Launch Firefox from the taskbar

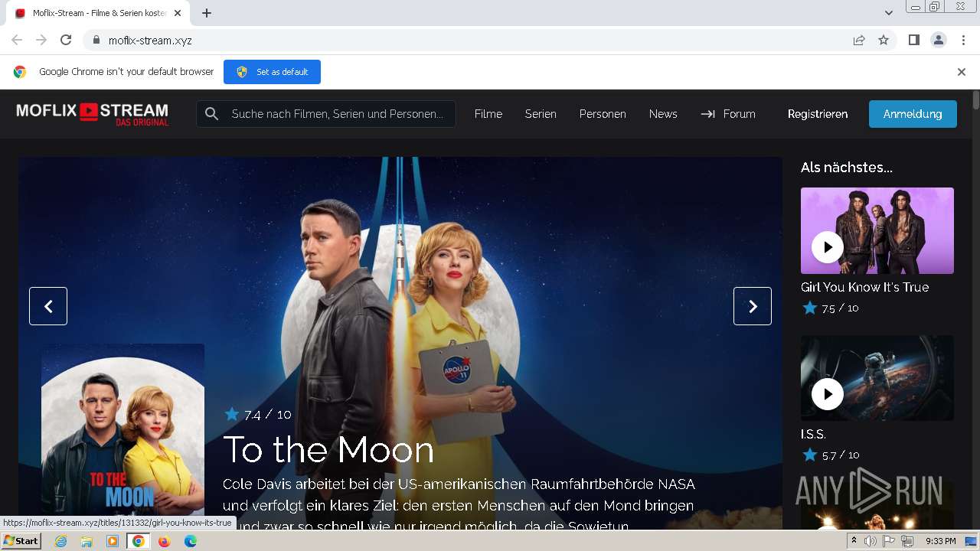(x=164, y=541)
